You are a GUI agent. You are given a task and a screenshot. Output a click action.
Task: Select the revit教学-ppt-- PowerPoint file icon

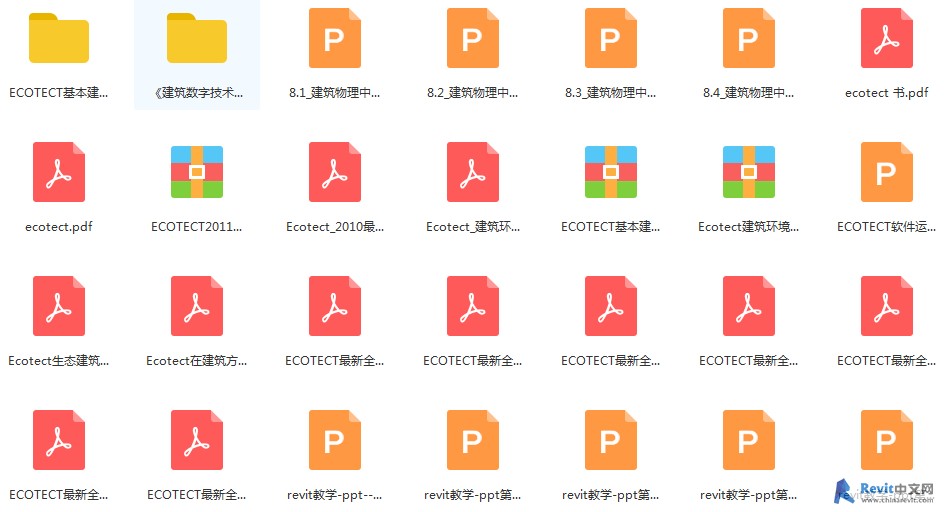pyautogui.click(x=335, y=440)
